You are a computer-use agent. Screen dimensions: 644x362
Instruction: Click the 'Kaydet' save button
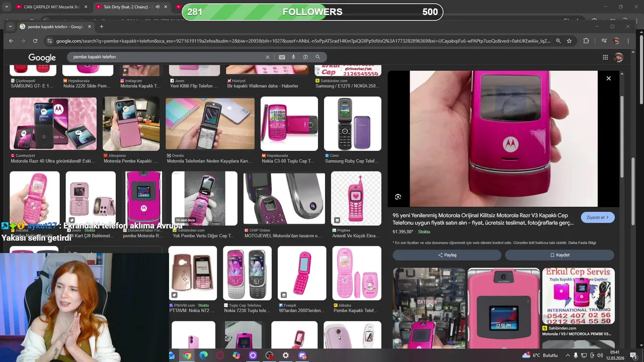[x=559, y=255]
